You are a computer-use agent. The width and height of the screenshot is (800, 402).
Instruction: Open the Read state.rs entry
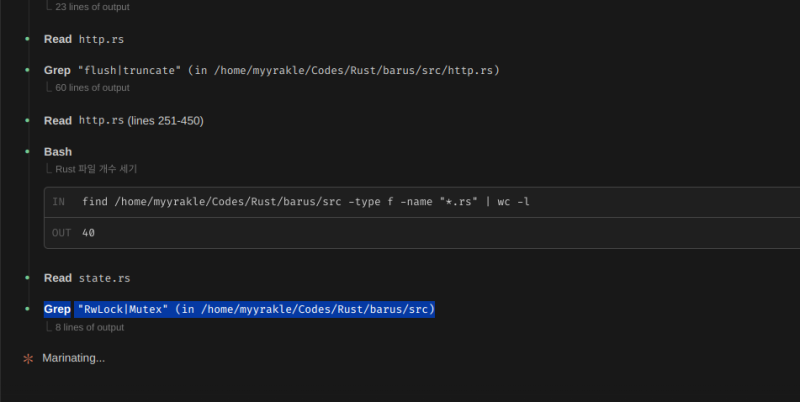(x=87, y=278)
